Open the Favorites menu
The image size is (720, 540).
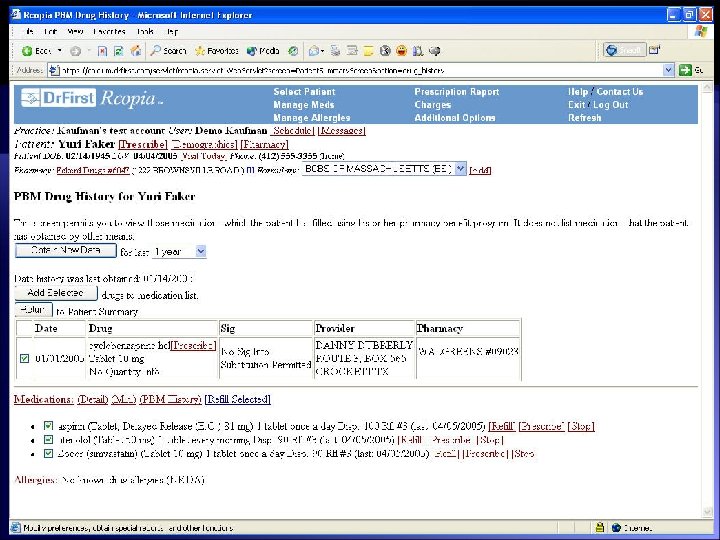(109, 32)
